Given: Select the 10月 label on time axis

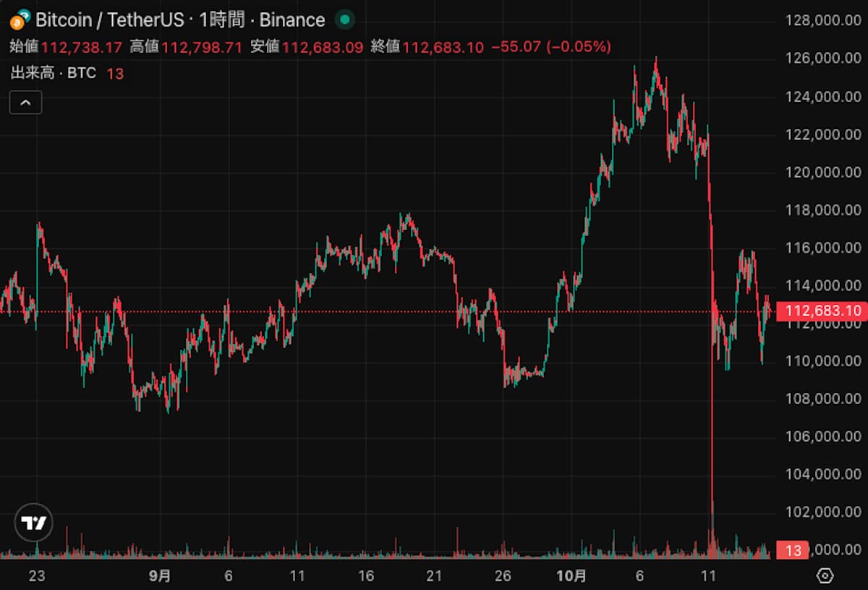Looking at the screenshot, I should pos(571,576).
